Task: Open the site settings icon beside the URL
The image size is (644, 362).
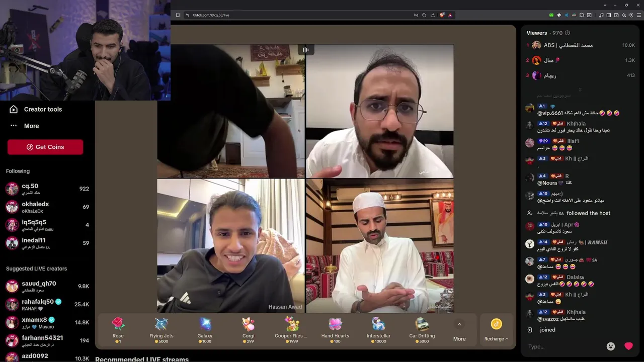Action: (x=188, y=15)
